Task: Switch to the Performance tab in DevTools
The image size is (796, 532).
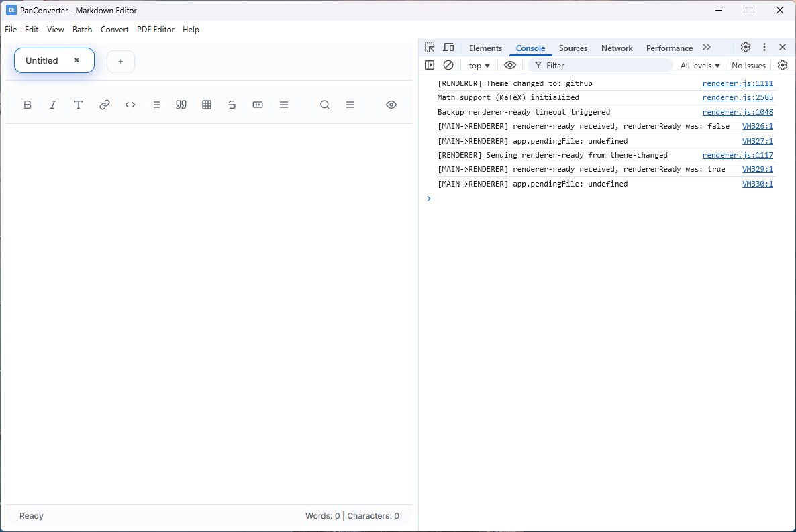Action: point(669,48)
